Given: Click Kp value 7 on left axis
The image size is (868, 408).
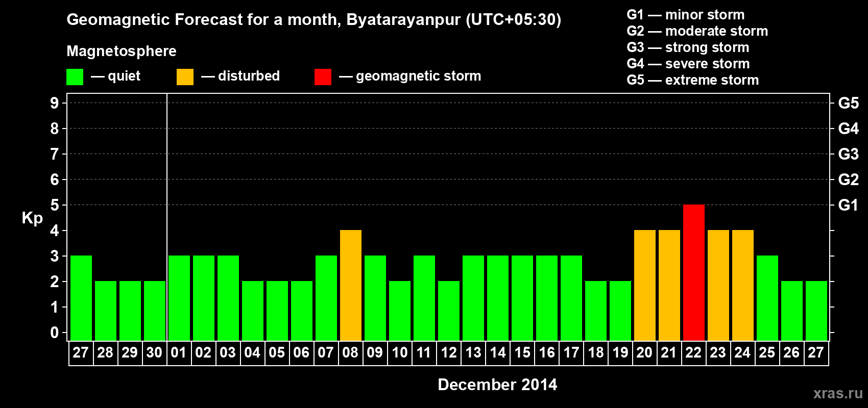Looking at the screenshot, I should click(x=55, y=154).
